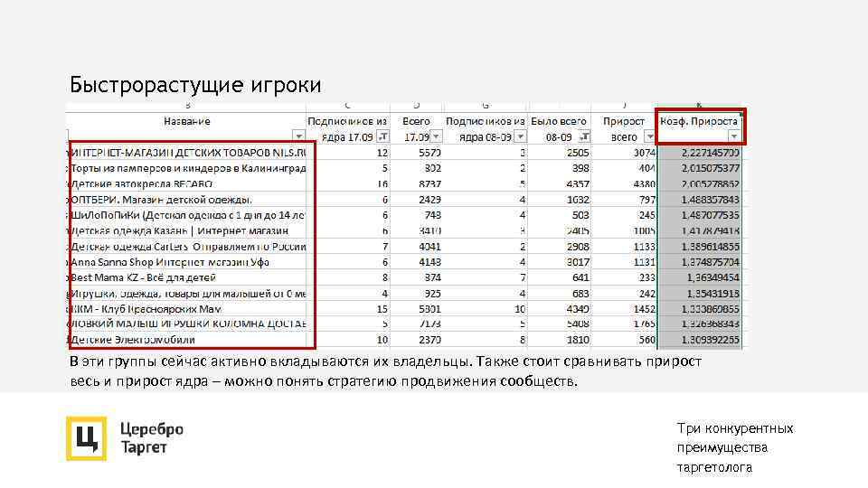This screenshot has height=488, width=868.
Task: Click value 1632 in the ОПТБЕРИ row
Action: pos(578,200)
